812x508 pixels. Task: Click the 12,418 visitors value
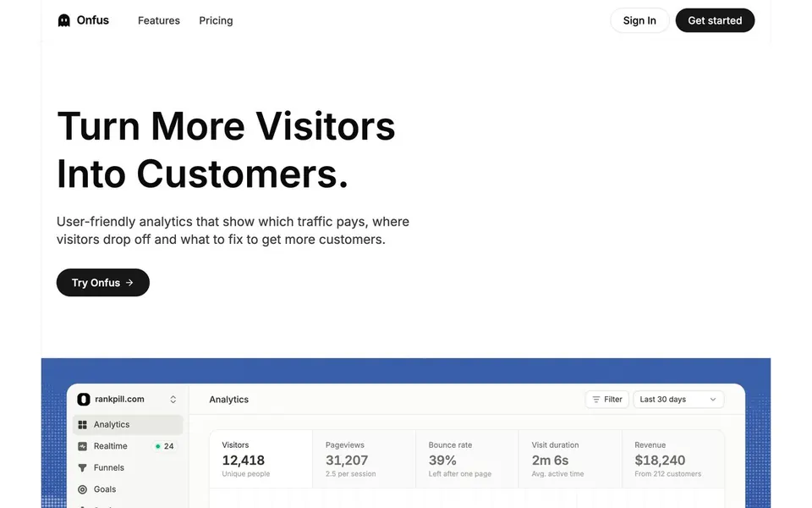pyautogui.click(x=244, y=461)
